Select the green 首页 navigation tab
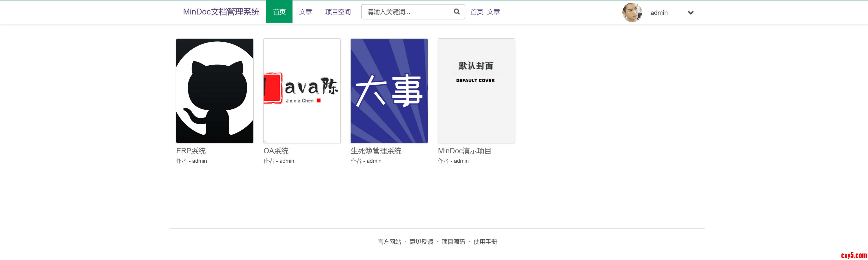 [x=279, y=12]
